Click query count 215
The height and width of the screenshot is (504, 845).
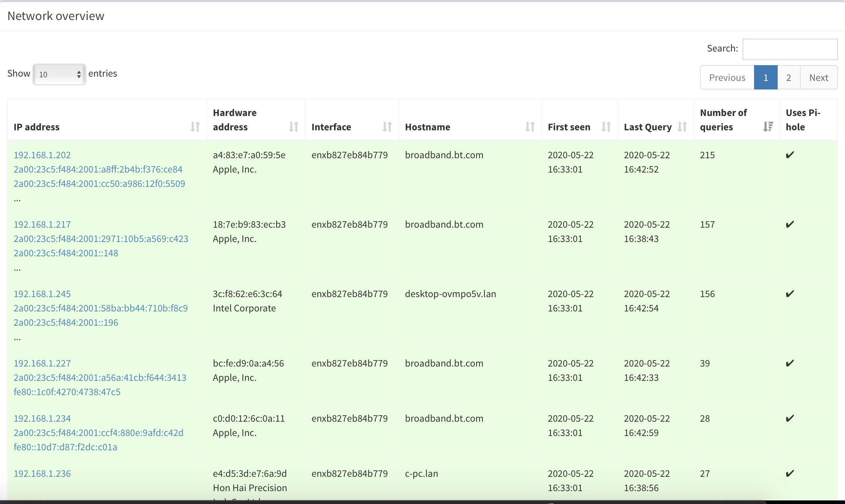707,155
